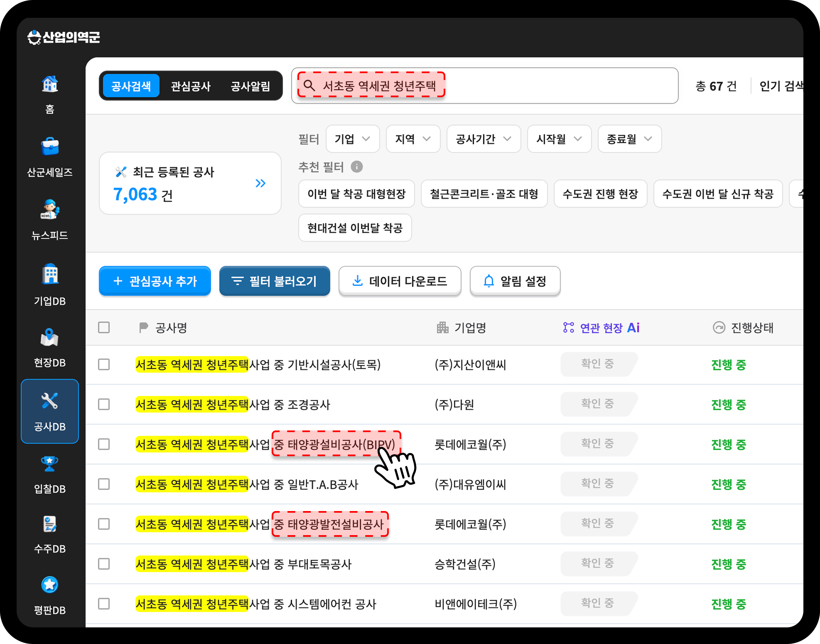Click the 총 67 건 result count
The image size is (820, 644).
(716, 86)
